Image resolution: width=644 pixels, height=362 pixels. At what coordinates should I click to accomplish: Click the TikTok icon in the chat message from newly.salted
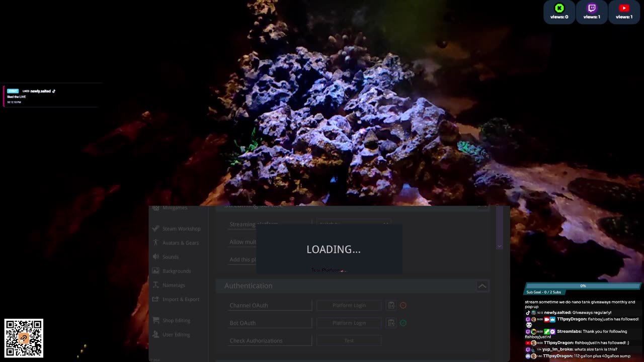tap(528, 313)
